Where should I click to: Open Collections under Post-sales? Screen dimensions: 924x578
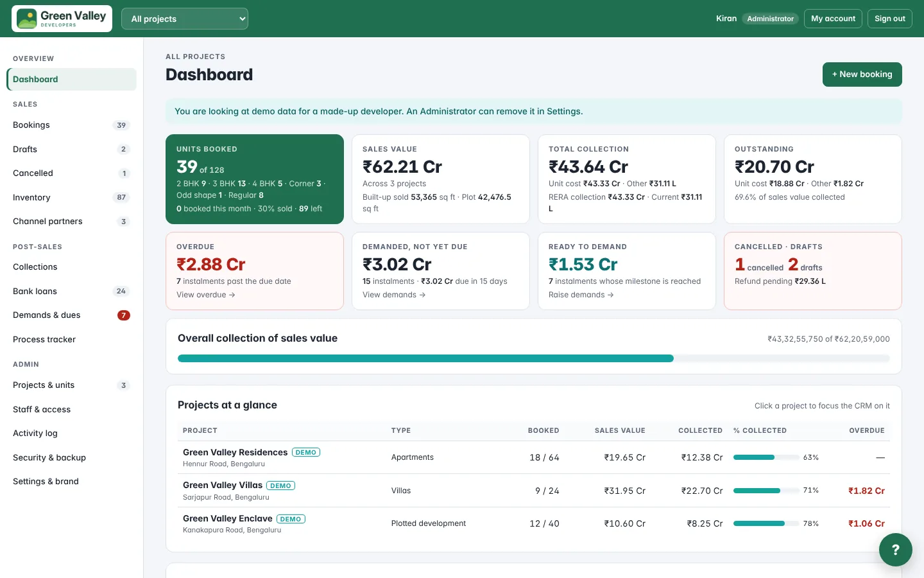click(x=71, y=267)
